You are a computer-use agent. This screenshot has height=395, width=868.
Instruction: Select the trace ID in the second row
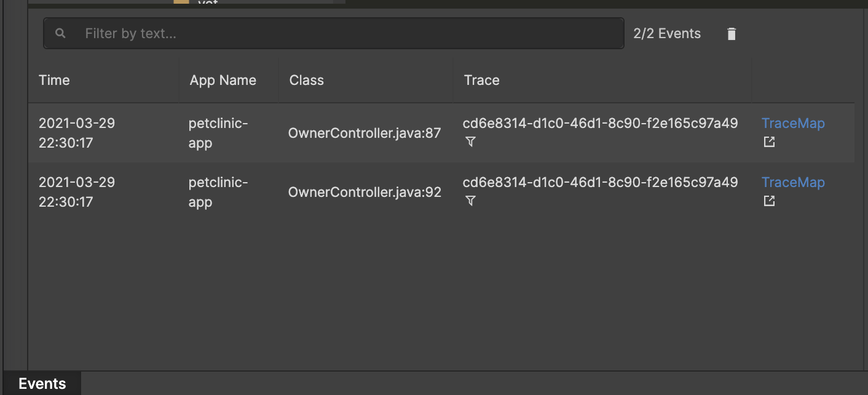[x=600, y=182]
